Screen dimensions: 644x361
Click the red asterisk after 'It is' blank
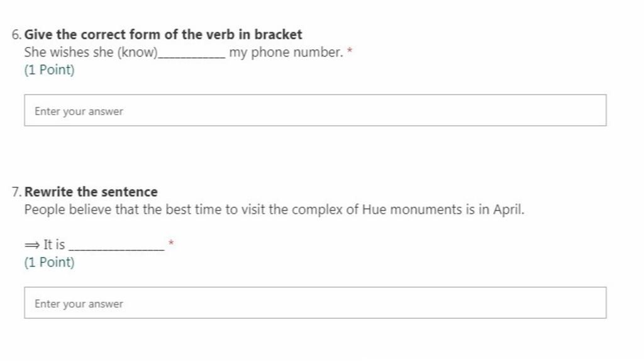[x=171, y=243]
